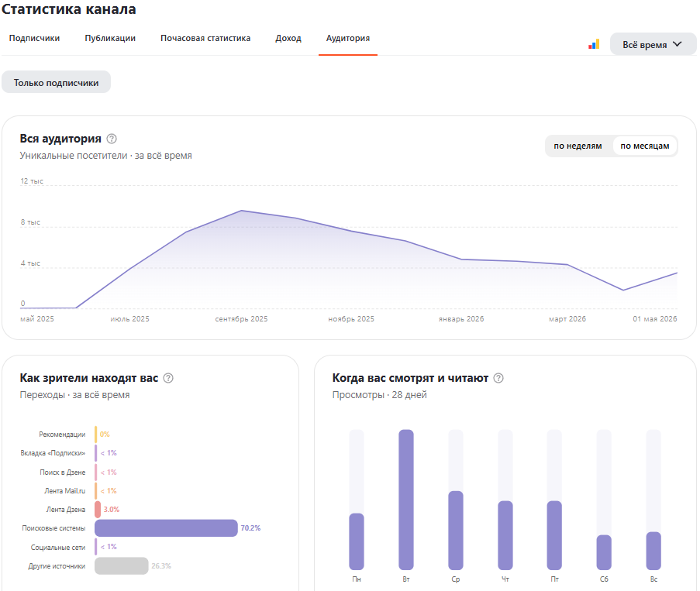Click the help icon next to Вся аудитория
Screen dimensions: 700x591
(x=112, y=139)
